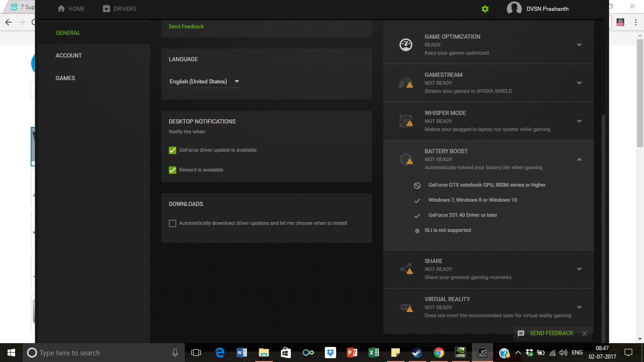Click the green Send Feedback link
Image resolution: width=644 pixels, height=362 pixels.
click(186, 26)
